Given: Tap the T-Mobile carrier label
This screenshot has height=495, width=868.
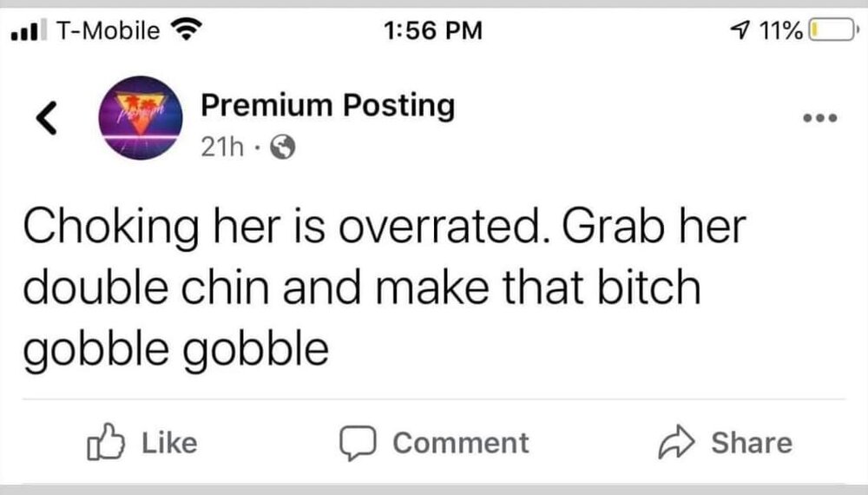Looking at the screenshot, I should [108, 32].
